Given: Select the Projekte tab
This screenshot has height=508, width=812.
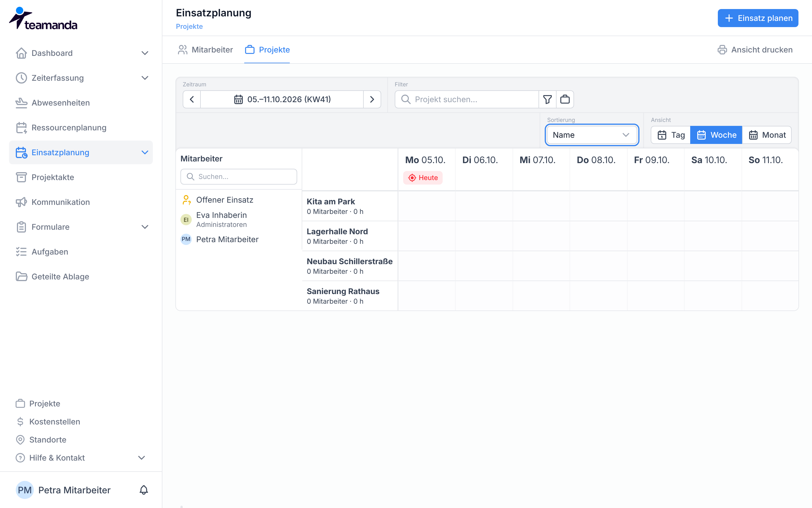Looking at the screenshot, I should click(267, 50).
